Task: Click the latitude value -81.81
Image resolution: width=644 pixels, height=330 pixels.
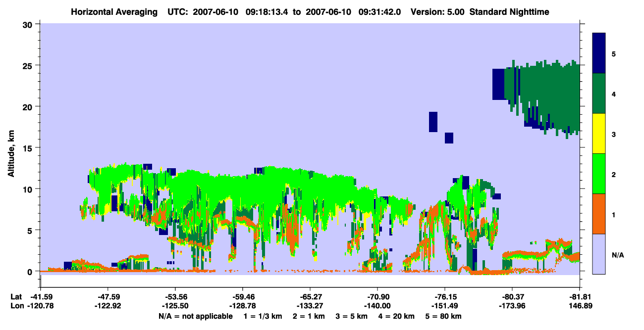Action: click(580, 297)
